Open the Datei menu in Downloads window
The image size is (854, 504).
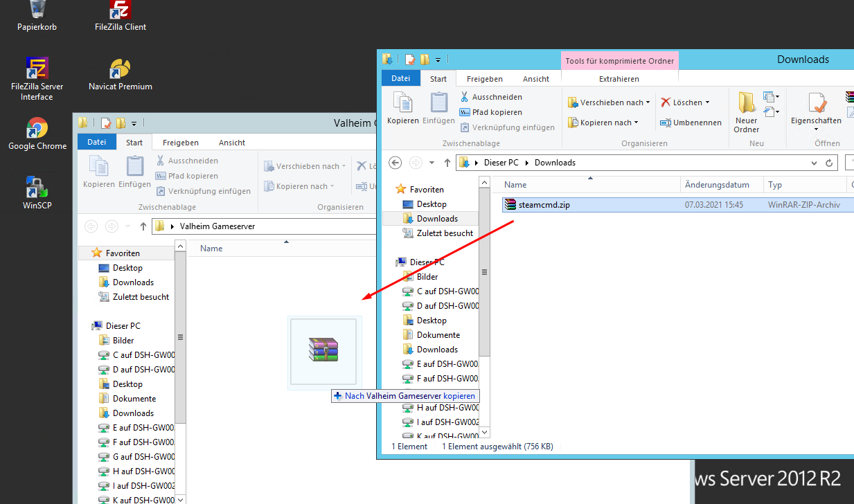click(x=400, y=79)
